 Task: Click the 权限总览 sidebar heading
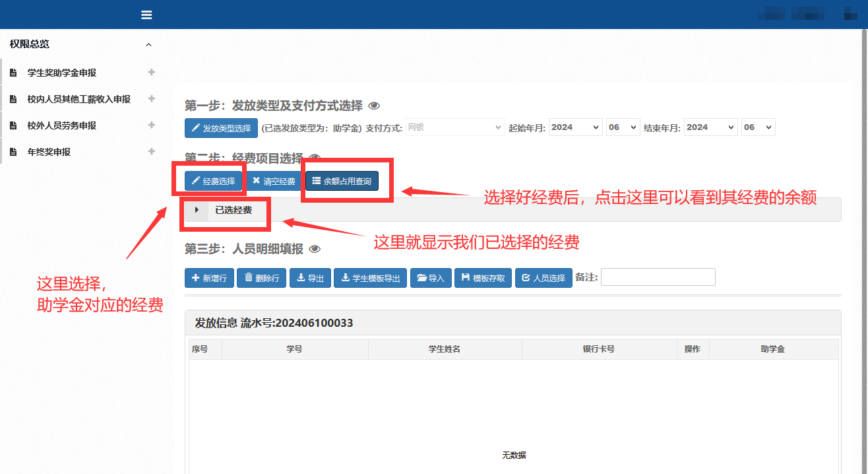[30, 44]
